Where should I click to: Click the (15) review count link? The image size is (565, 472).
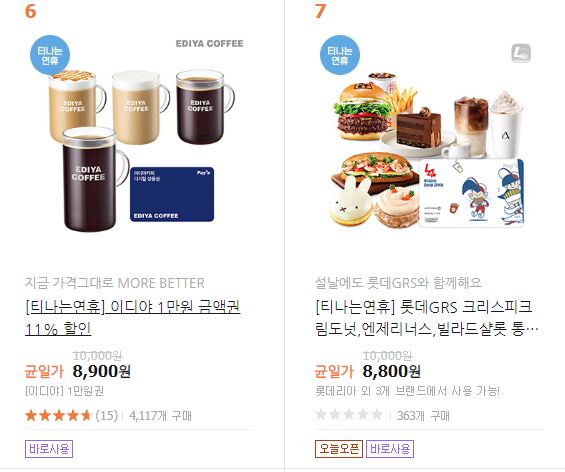coord(107,415)
